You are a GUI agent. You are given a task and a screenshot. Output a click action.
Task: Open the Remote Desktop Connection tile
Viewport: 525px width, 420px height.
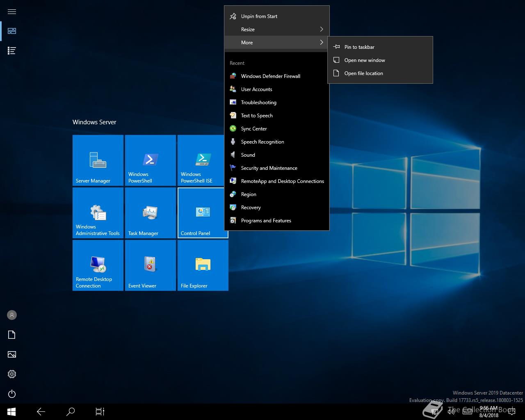point(98,265)
